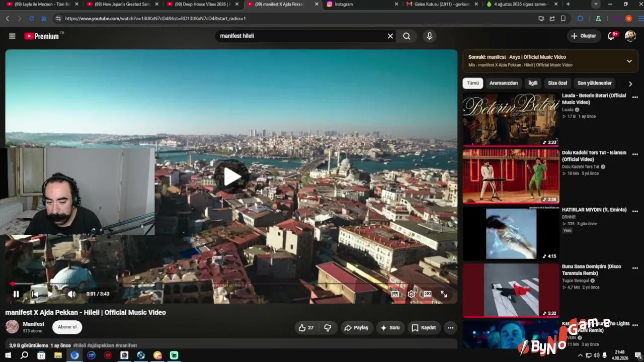Enter fullscreen in the video player
Image resolution: width=644 pixels, height=362 pixels.
[x=444, y=294]
